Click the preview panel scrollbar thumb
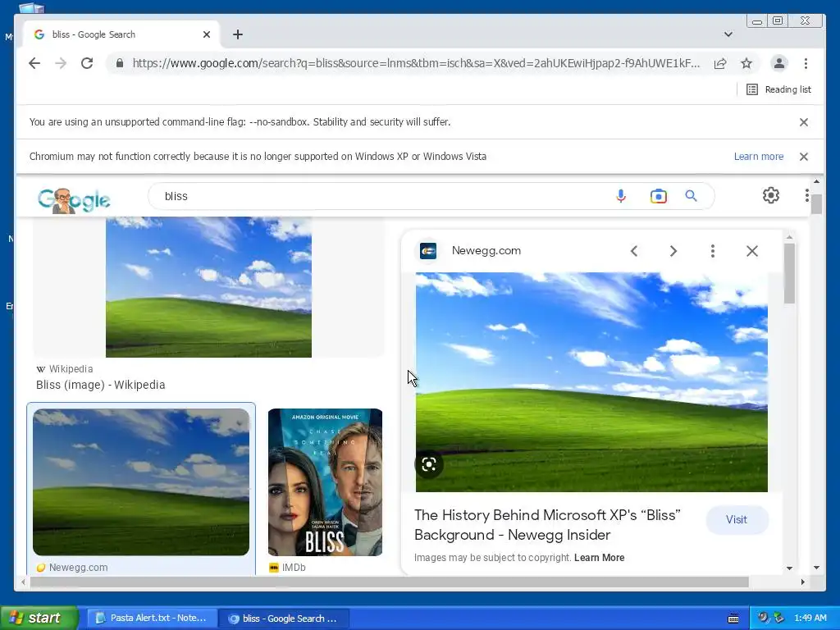 coord(789,273)
